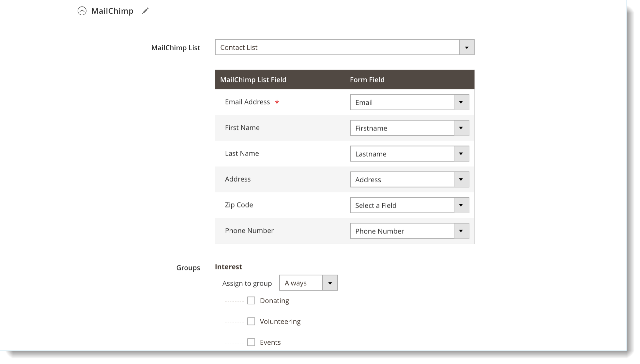Screen dimensions: 640x364
Task: Click the Last Name row label
Action: [x=242, y=153]
